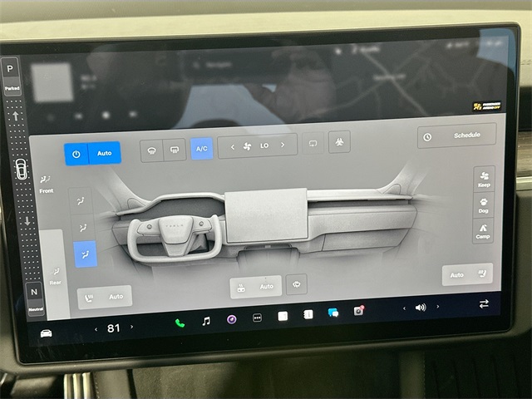Open the dashcam camera app icon

tap(359, 311)
